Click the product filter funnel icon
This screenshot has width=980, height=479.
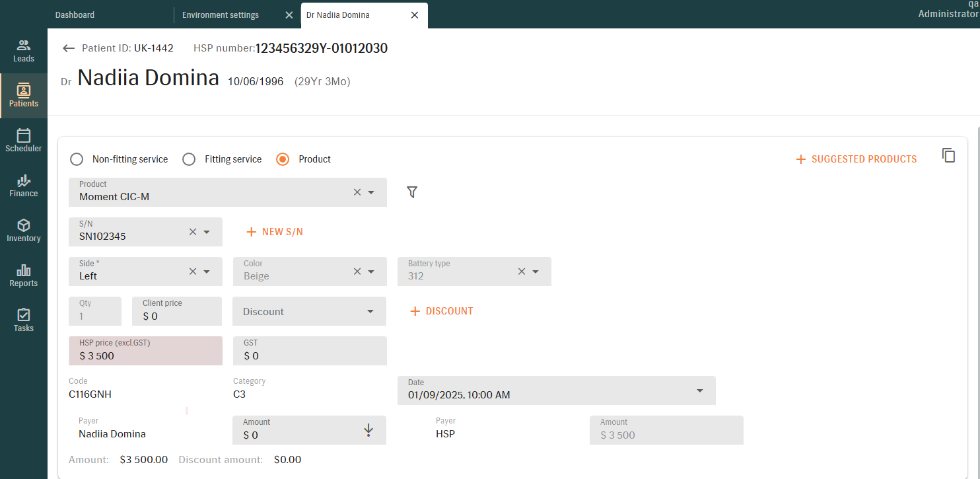pyautogui.click(x=412, y=192)
